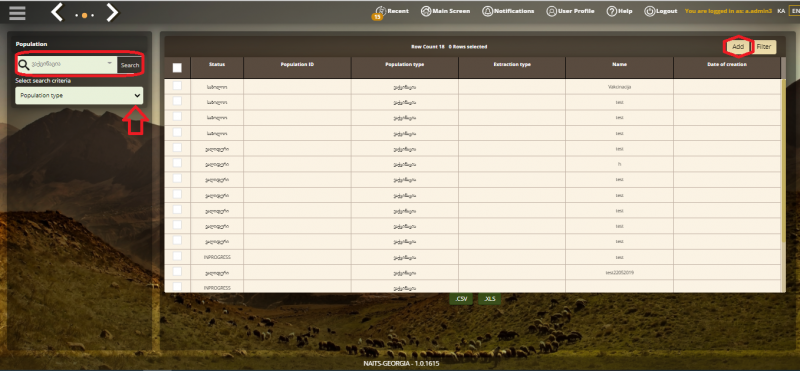The height and width of the screenshot is (371, 800).
Task: Go back with the left arrow
Action: 57,13
